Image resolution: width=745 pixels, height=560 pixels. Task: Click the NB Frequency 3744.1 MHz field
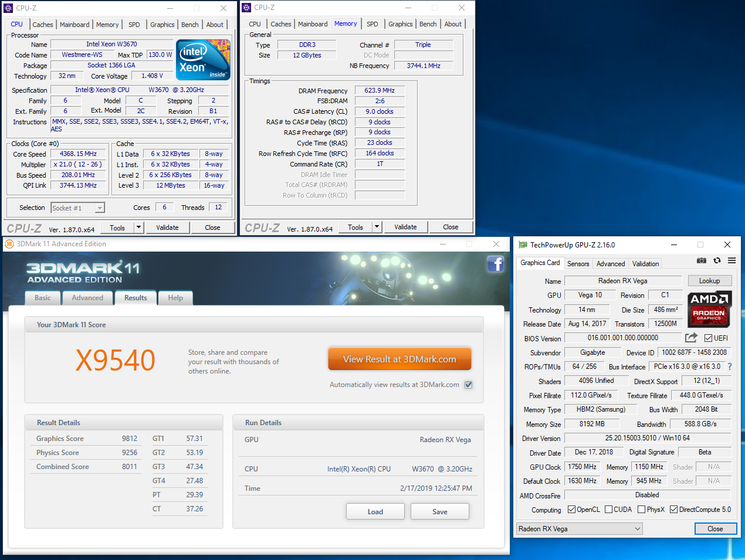tap(424, 66)
